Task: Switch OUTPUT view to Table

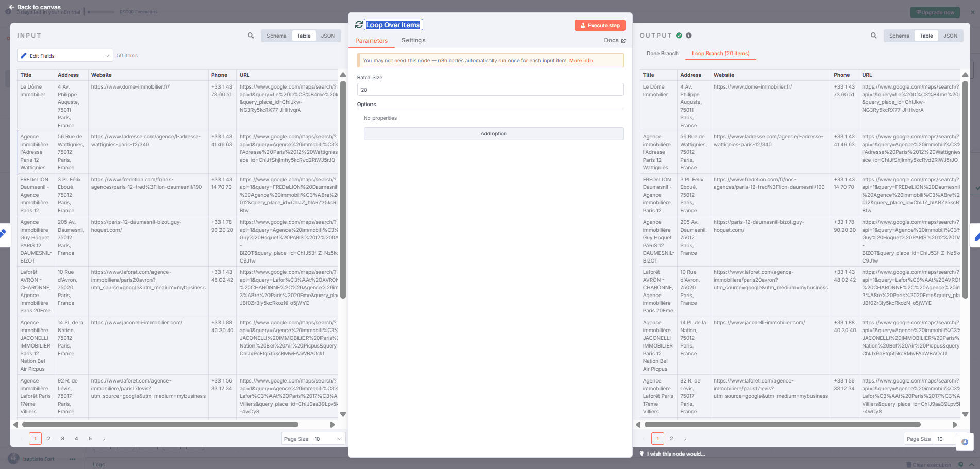Action: tap(926, 36)
